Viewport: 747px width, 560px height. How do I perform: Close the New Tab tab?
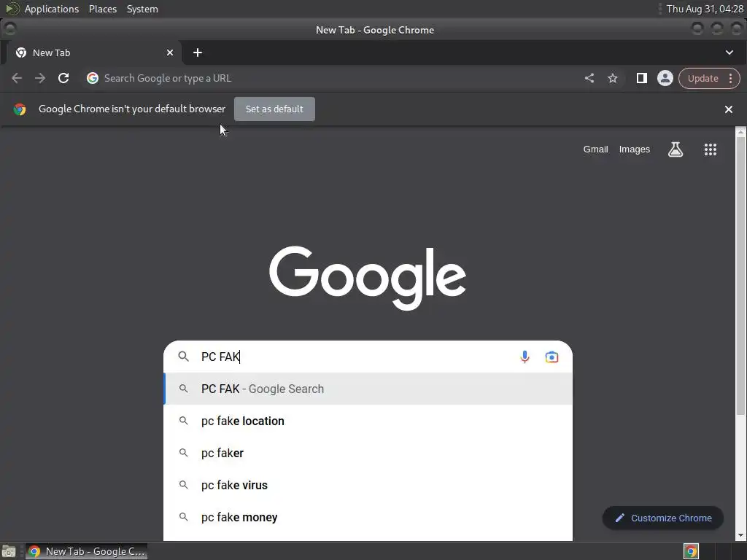click(x=169, y=52)
